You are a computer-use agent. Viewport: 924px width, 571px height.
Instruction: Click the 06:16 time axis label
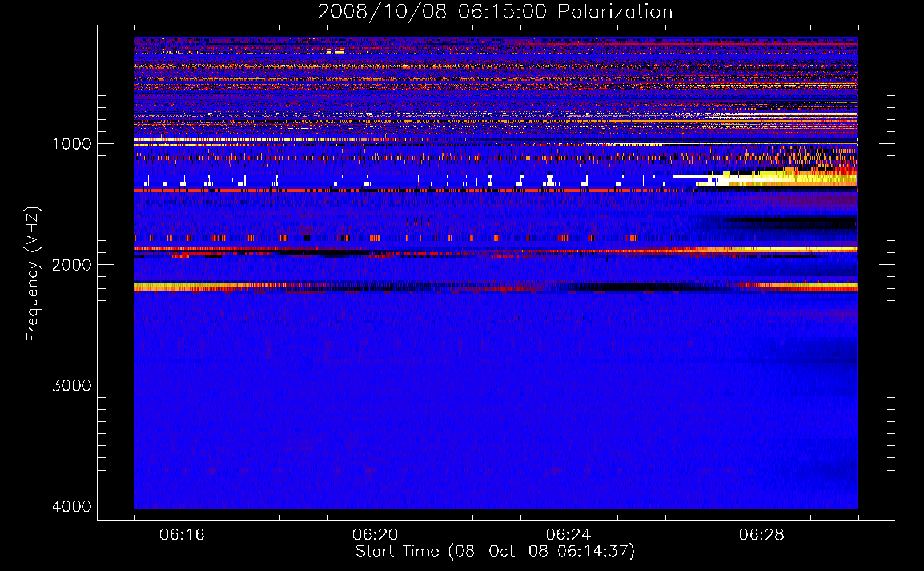pyautogui.click(x=182, y=535)
